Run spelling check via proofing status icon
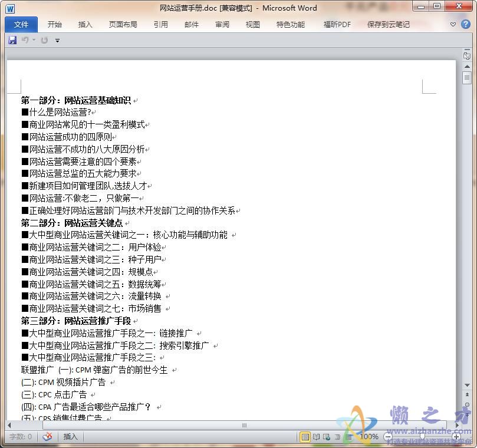Screen dimensions: 477x448 click(48, 437)
